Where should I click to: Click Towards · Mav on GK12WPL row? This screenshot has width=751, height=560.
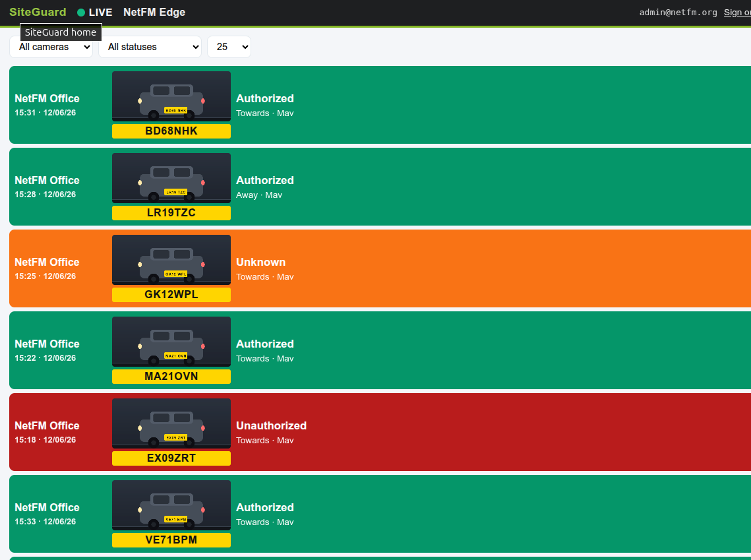click(x=265, y=277)
